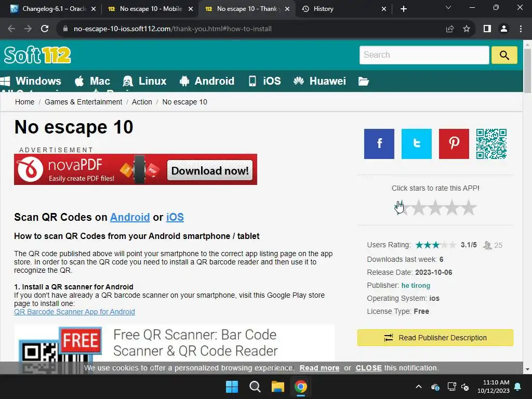
Task: Follow the iOS link in heading
Action: click(175, 217)
